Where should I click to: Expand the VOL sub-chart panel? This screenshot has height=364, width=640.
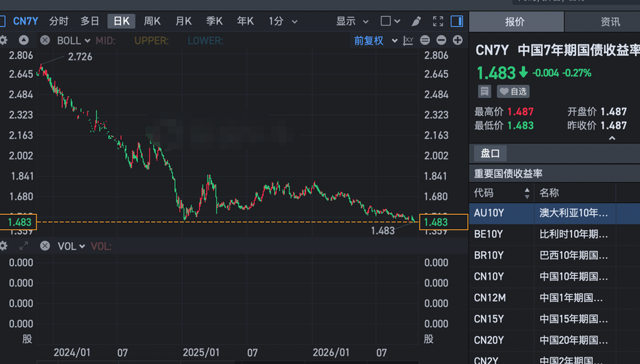tap(23, 246)
